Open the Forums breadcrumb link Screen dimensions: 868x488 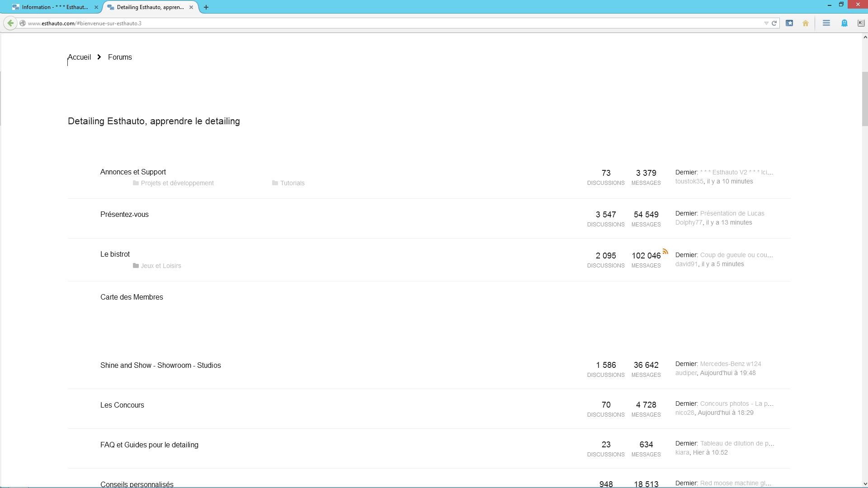(120, 57)
